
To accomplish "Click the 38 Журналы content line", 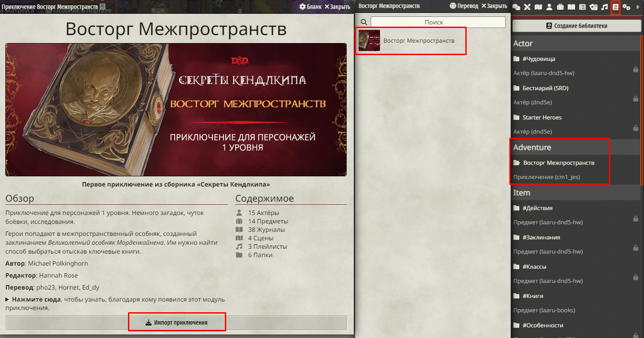I will (x=260, y=230).
